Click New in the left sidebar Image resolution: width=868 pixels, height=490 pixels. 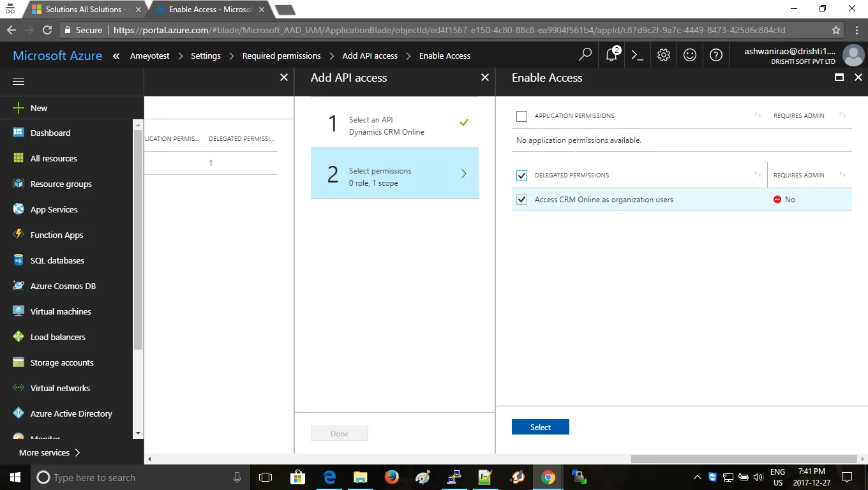click(x=39, y=108)
